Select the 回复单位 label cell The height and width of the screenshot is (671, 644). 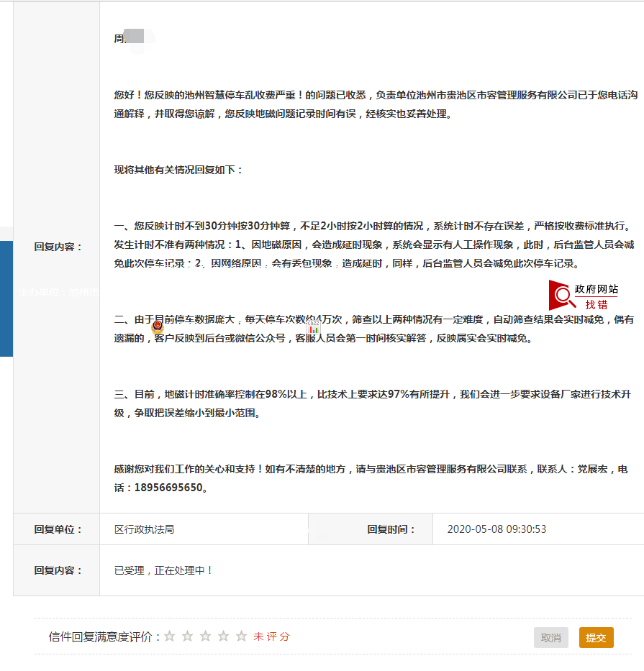pos(57,529)
